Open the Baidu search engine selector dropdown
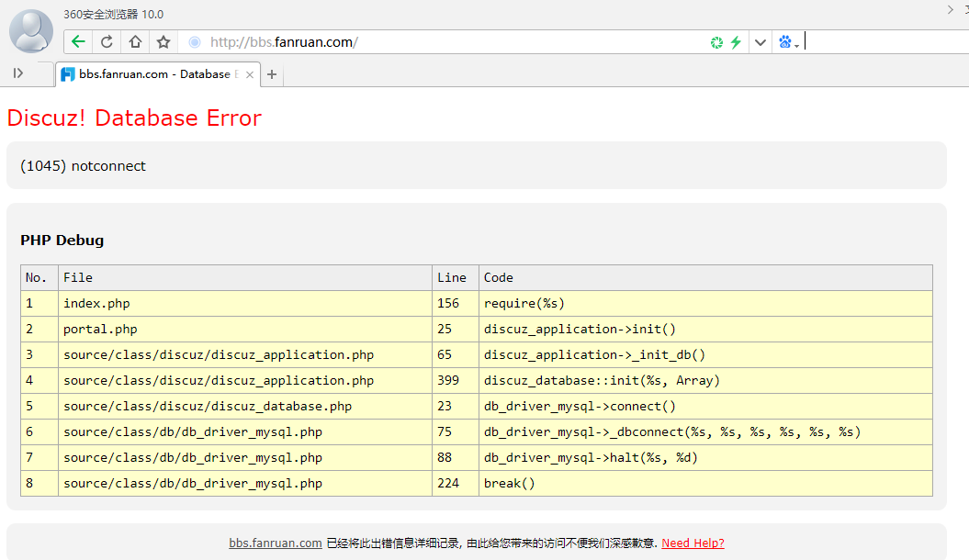This screenshot has width=969, height=560. [788, 42]
